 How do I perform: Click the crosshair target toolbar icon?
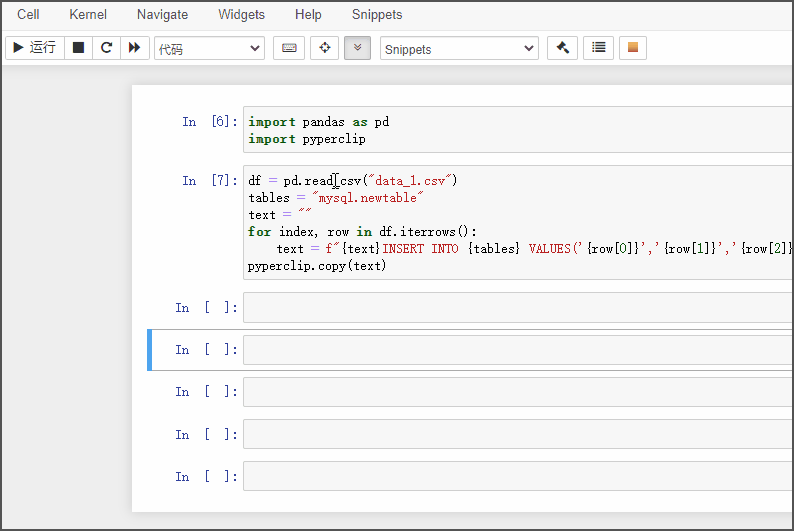(324, 48)
